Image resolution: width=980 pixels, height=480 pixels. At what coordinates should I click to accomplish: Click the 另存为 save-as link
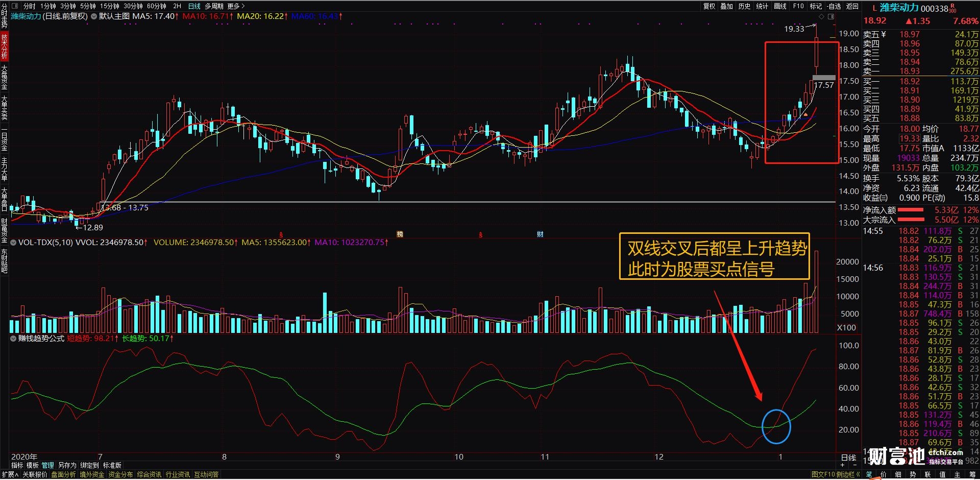point(67,465)
